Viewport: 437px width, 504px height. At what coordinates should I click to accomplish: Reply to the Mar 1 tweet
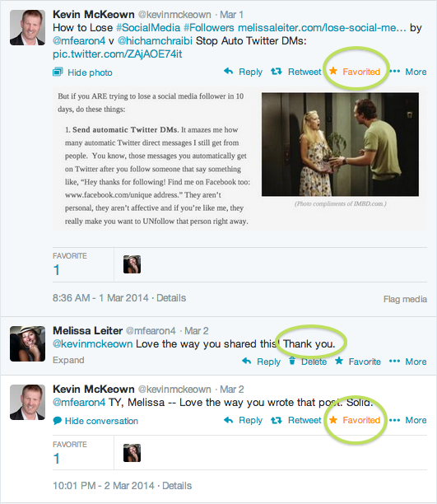(251, 72)
